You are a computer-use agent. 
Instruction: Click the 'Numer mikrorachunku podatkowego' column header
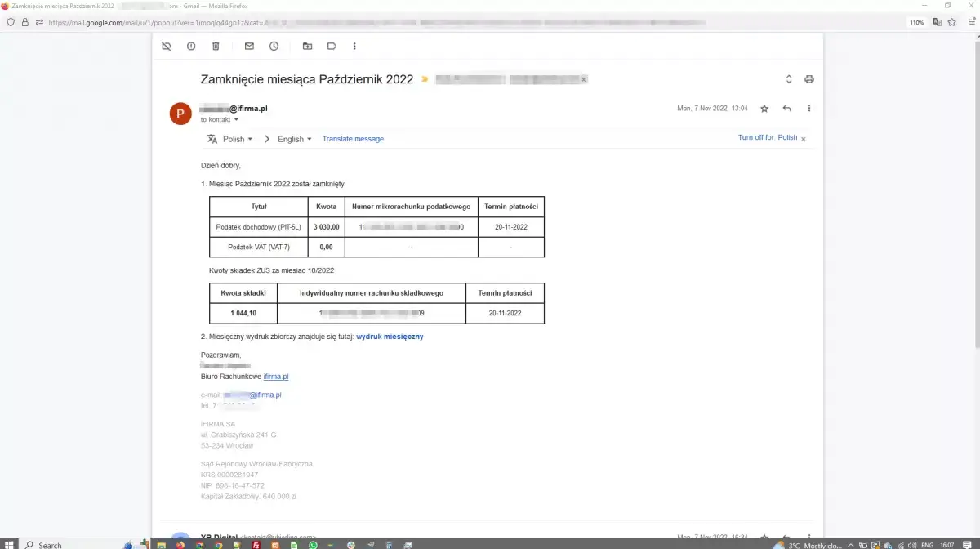(412, 207)
